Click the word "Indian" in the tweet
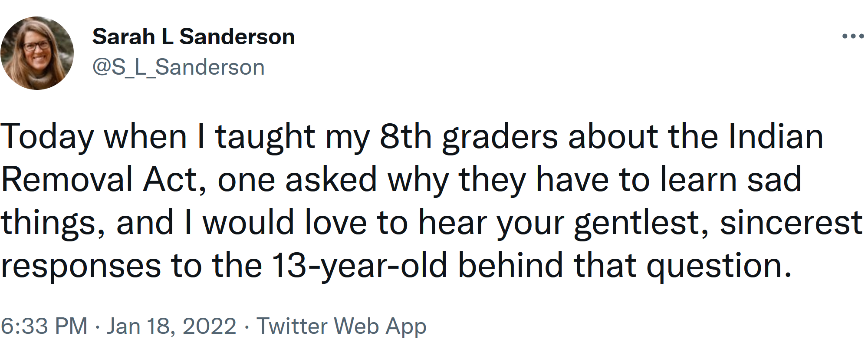Viewport: 868px width, 346px height. pos(776,137)
